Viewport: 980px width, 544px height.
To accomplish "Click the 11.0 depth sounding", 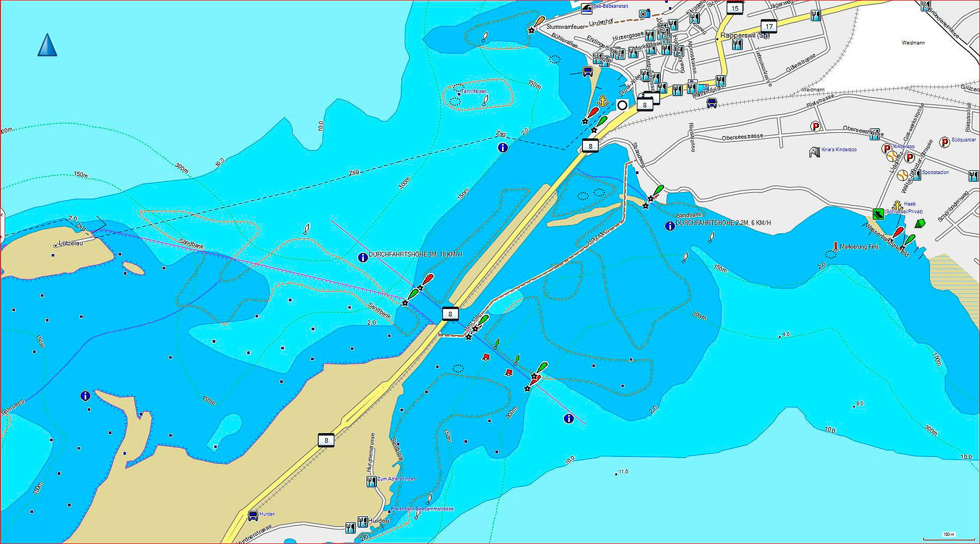I will tap(623, 472).
